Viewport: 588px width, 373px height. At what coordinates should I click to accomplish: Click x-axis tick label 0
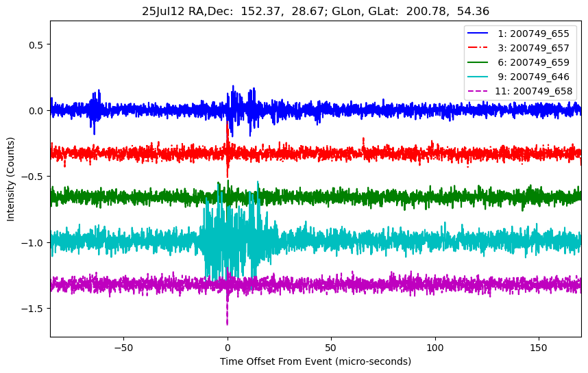[x=228, y=348]
